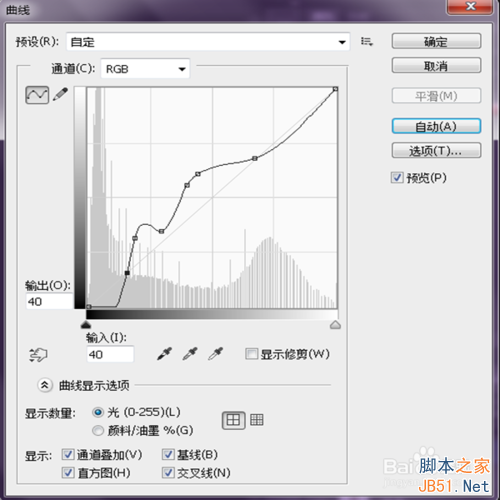Image resolution: width=500 pixels, height=500 pixels.
Task: Click the 平滑(M) button
Action: click(436, 96)
